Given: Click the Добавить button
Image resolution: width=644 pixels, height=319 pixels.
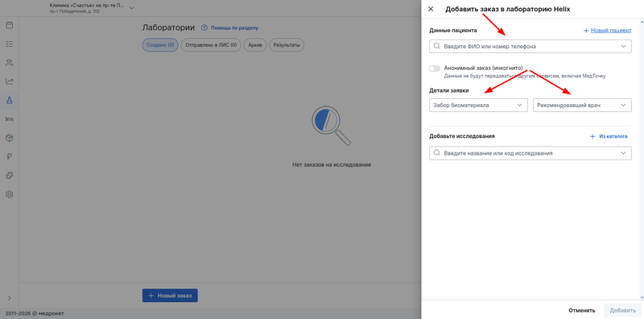Looking at the screenshot, I should [x=622, y=310].
